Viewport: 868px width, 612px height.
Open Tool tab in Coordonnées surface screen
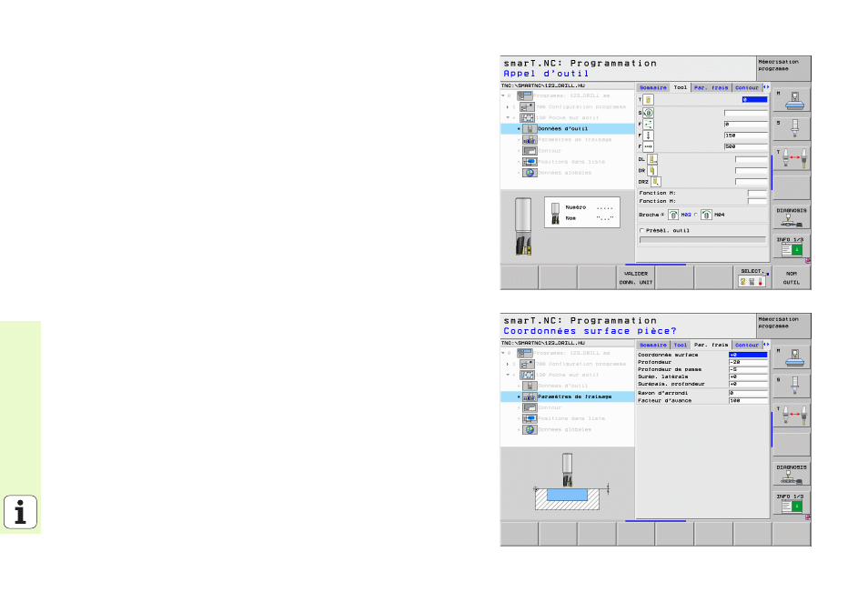tap(681, 345)
